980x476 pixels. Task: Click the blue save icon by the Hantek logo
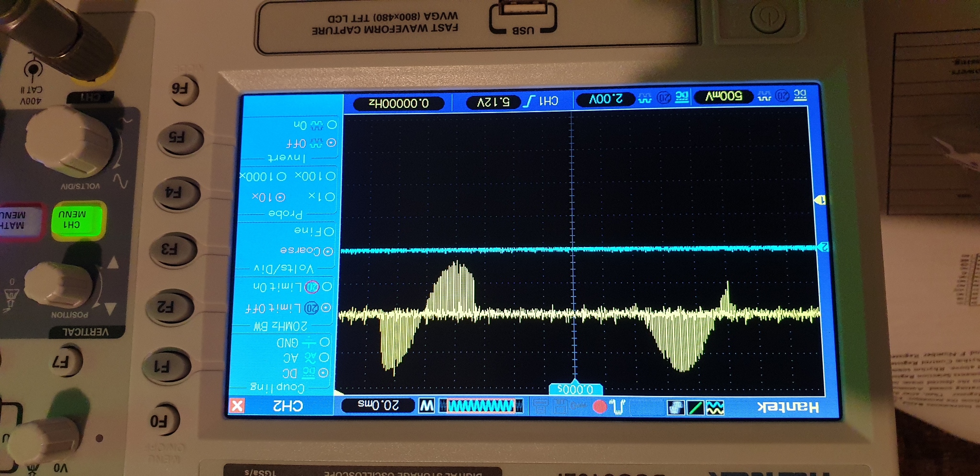pyautogui.click(x=676, y=408)
